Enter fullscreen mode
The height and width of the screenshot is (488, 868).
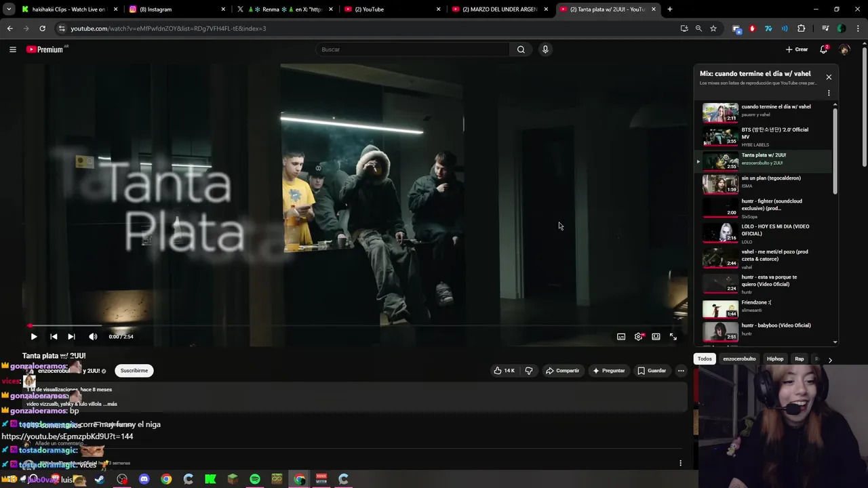point(673,337)
